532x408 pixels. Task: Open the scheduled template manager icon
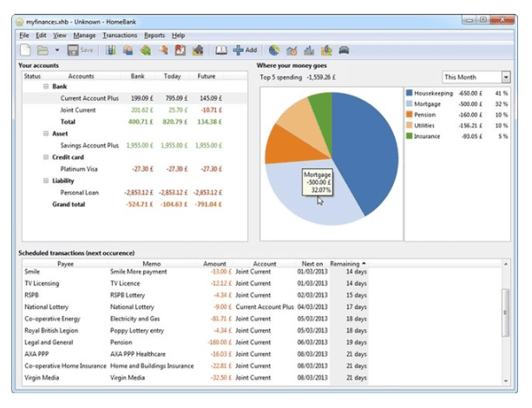pyautogui.click(x=181, y=50)
